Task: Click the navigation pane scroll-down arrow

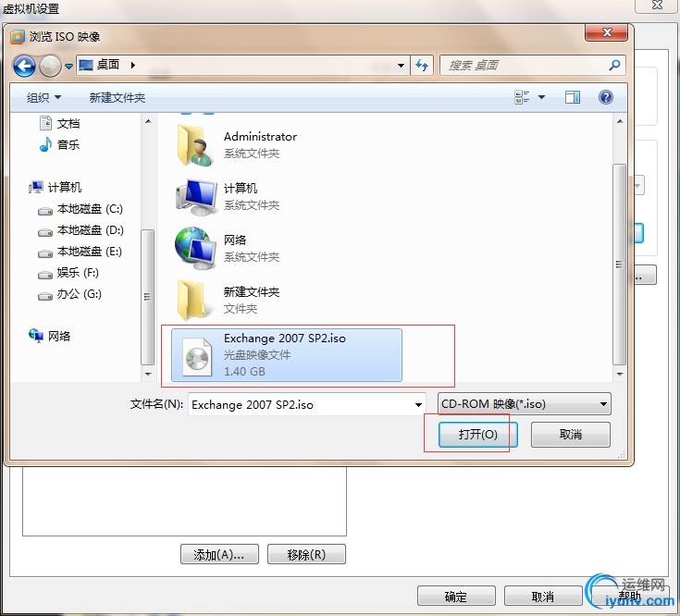Action: (x=148, y=374)
